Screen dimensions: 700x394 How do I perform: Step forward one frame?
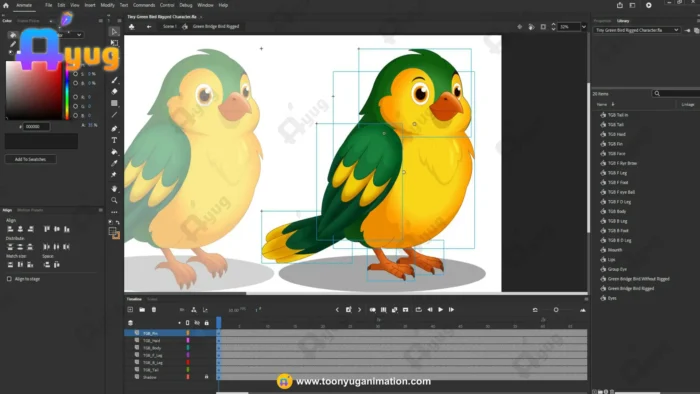coord(451,310)
